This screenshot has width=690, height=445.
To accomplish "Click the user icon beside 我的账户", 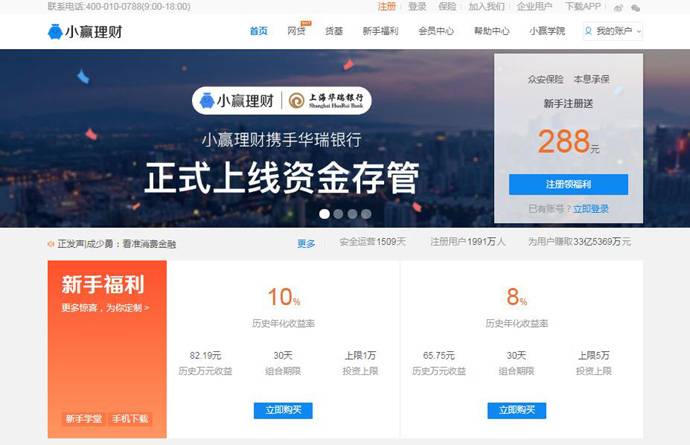I will tap(588, 31).
